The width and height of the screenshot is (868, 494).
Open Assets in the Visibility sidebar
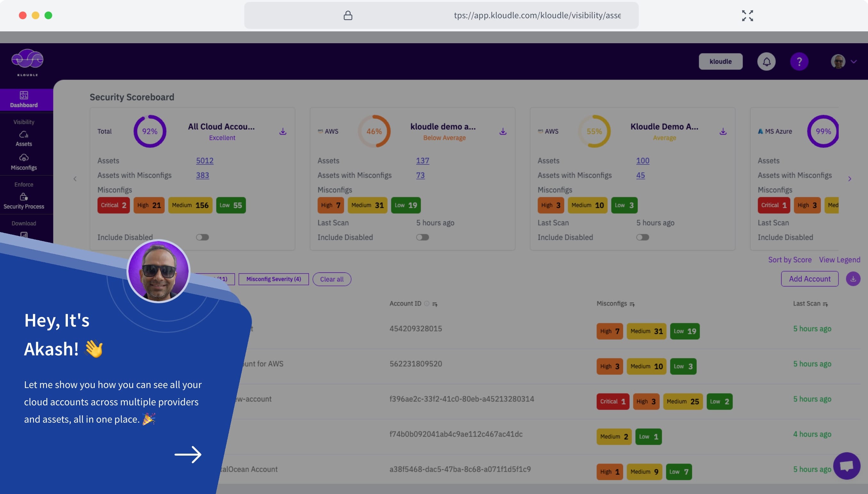tap(24, 138)
